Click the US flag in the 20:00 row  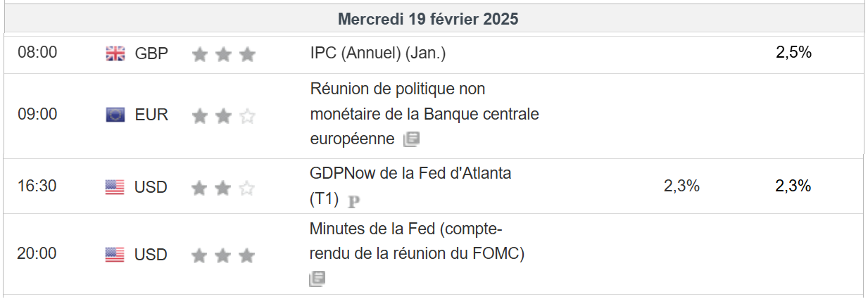point(115,255)
